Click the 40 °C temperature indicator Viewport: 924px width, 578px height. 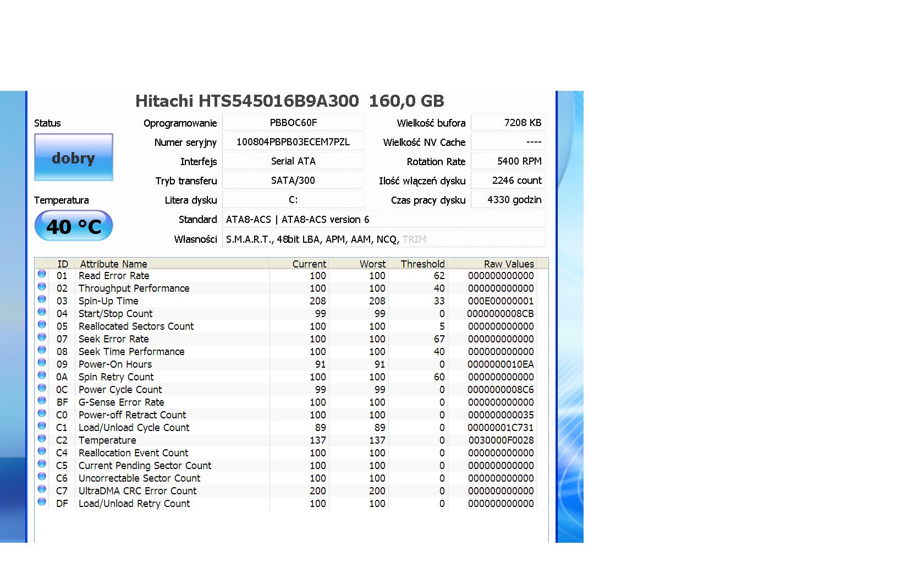[x=74, y=226]
